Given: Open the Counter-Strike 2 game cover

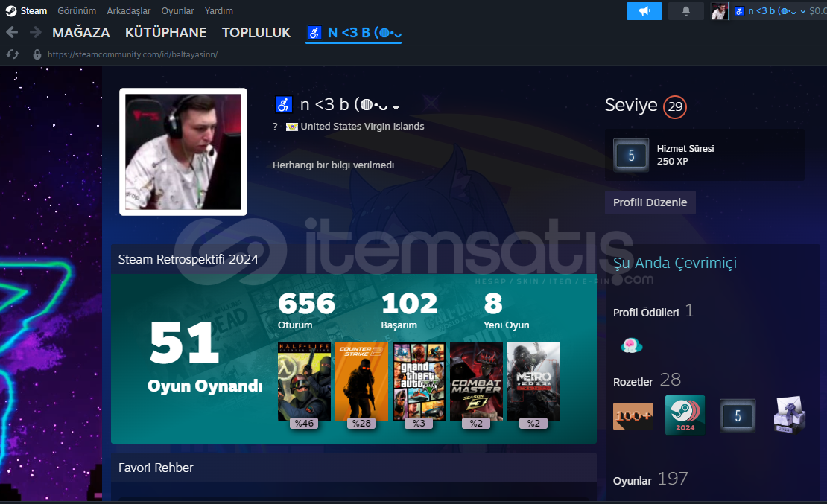Looking at the screenshot, I should click(361, 382).
